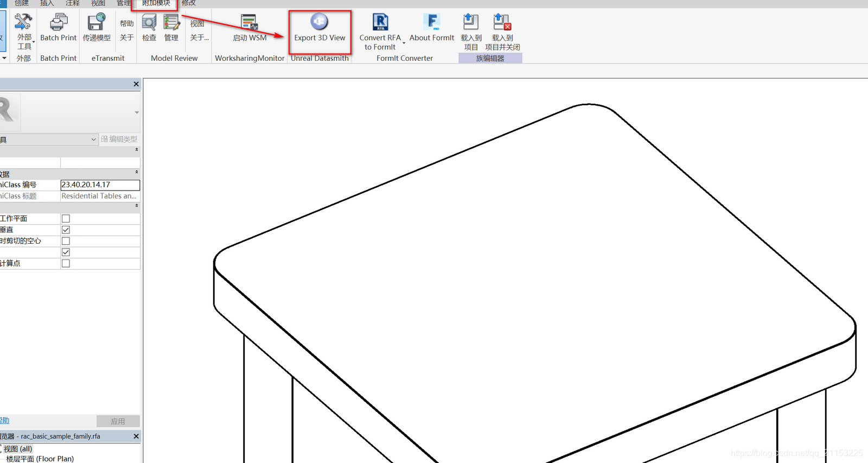Click the 族编辑器 panel label
868x463 pixels.
(x=490, y=58)
